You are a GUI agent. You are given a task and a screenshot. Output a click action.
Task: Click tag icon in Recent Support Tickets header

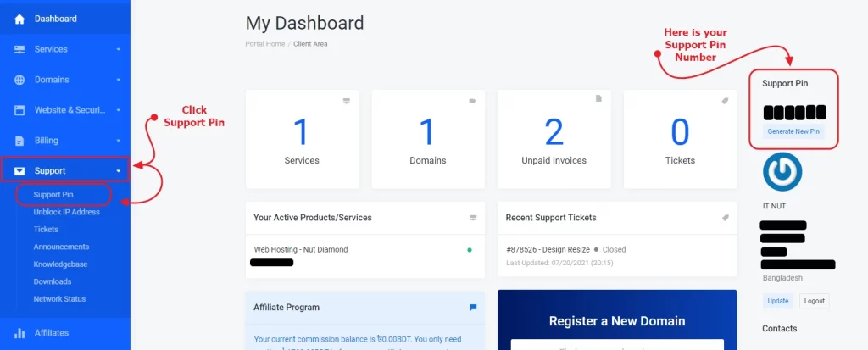[726, 218]
